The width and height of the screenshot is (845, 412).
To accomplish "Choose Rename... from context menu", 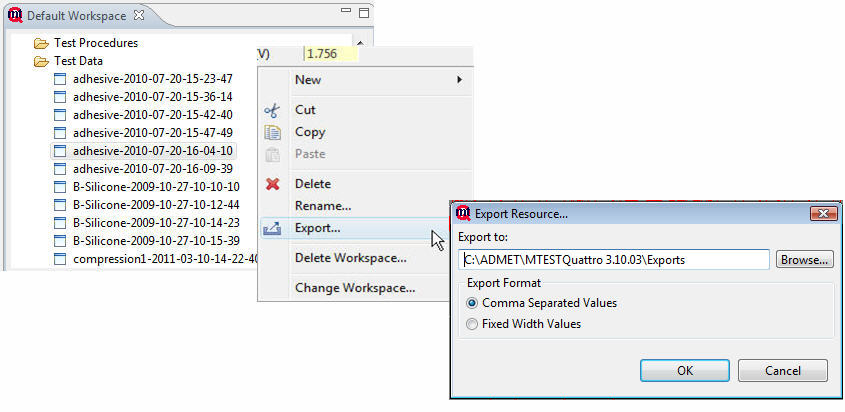I will 322,206.
